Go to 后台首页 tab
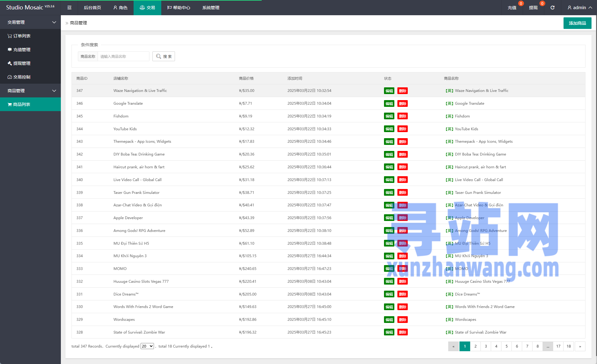 [92, 8]
